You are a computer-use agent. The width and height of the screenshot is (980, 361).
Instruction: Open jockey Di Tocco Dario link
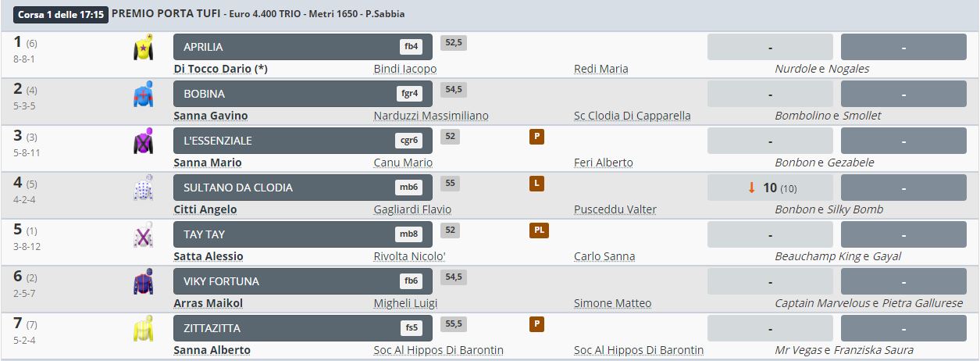[x=220, y=69]
